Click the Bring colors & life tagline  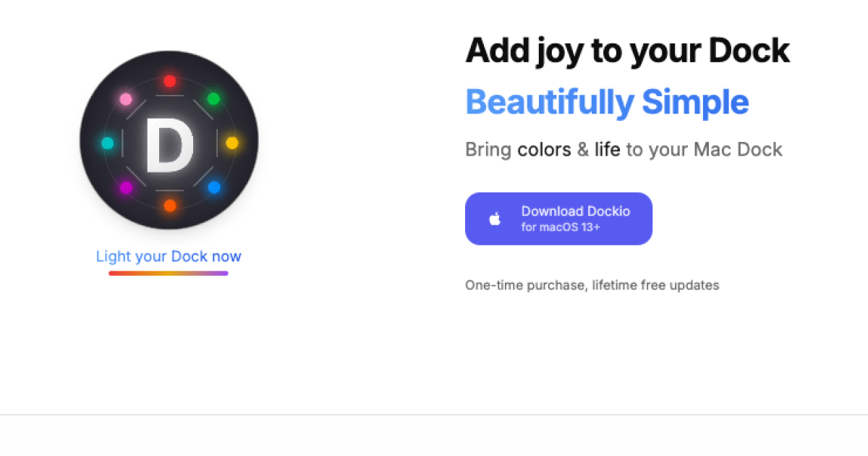[x=624, y=149]
